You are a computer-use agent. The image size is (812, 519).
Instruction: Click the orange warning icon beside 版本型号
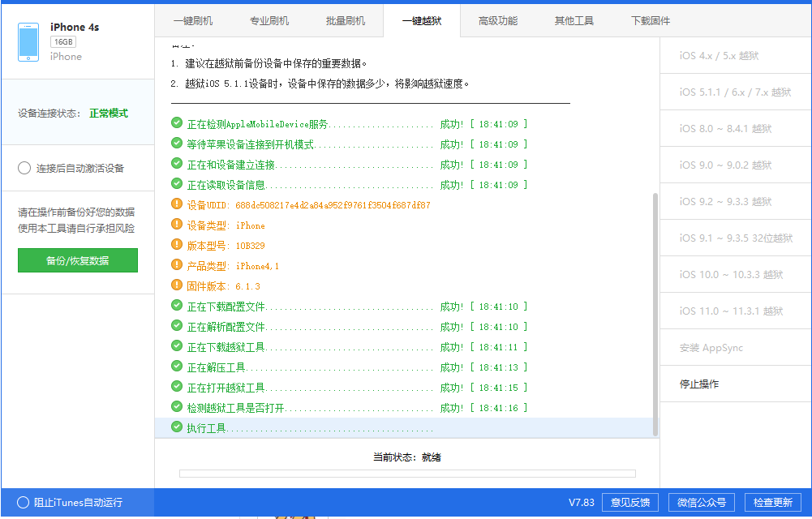(177, 244)
